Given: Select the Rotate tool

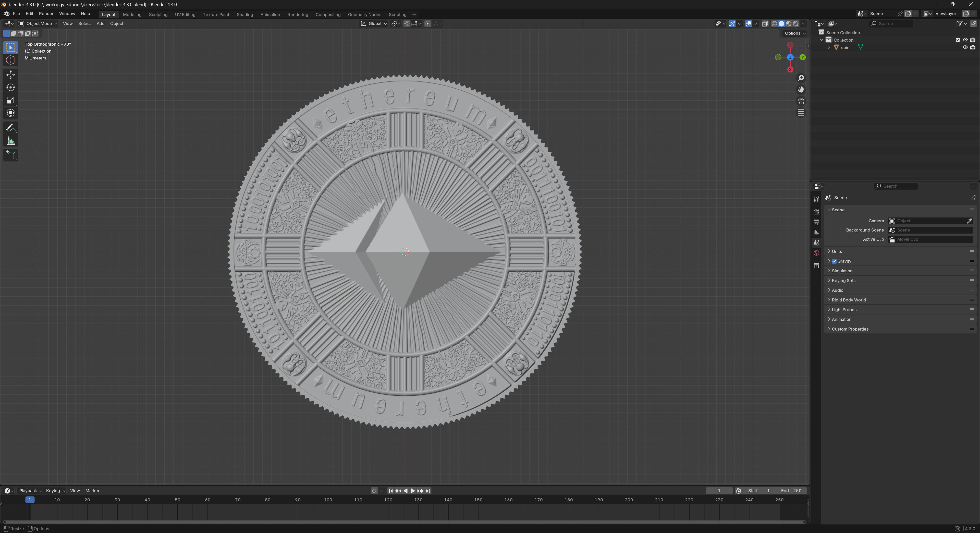Looking at the screenshot, I should [11, 88].
